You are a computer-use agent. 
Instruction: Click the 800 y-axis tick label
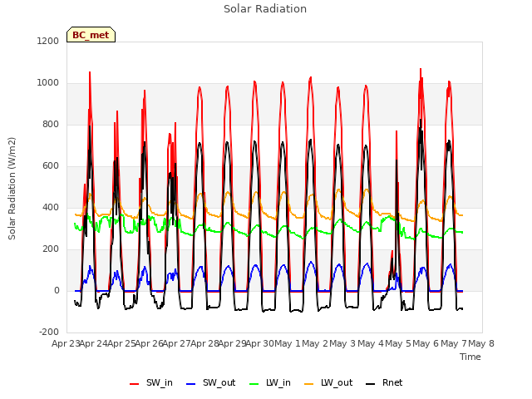coord(51,124)
